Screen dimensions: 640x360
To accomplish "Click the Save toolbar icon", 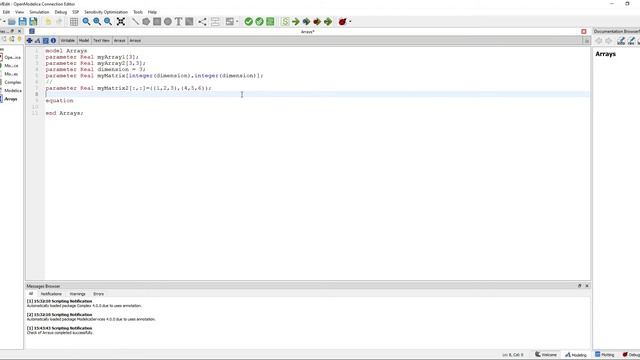I will click(x=22, y=22).
